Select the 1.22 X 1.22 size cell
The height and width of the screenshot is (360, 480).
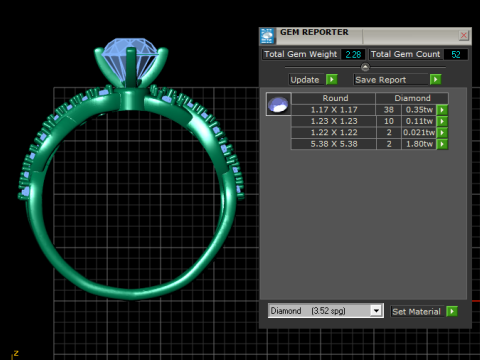[334, 132]
